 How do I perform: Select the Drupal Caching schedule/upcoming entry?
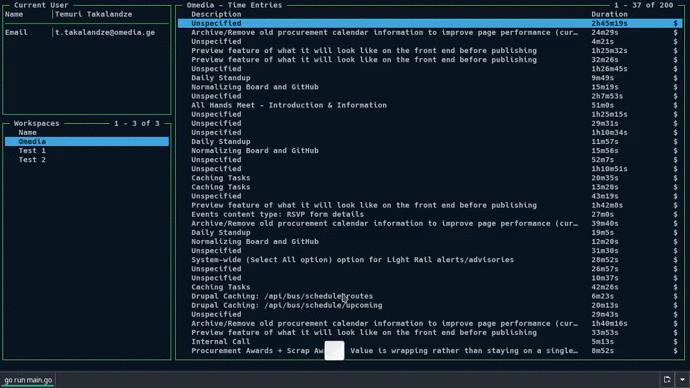point(430,305)
